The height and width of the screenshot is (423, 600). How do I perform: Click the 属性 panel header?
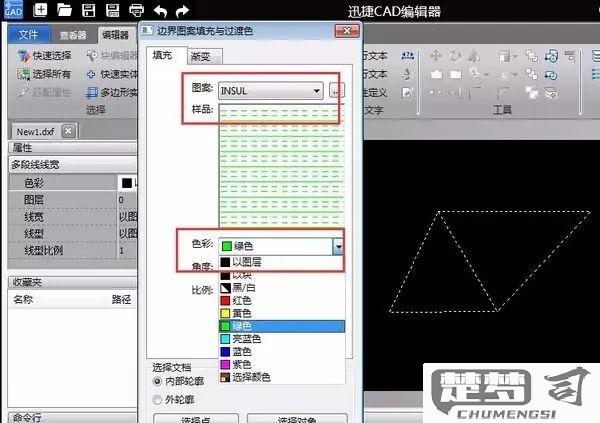(73, 147)
